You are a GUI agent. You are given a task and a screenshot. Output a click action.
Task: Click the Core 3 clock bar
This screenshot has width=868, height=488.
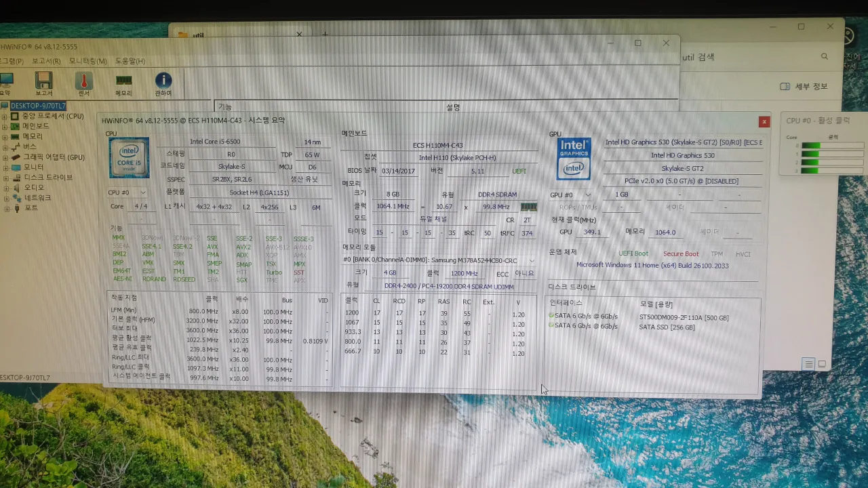pyautogui.click(x=833, y=170)
